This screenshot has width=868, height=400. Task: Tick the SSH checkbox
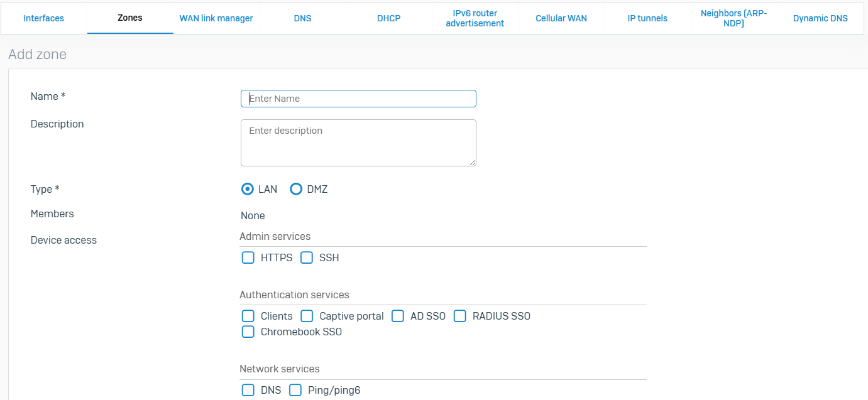(307, 257)
